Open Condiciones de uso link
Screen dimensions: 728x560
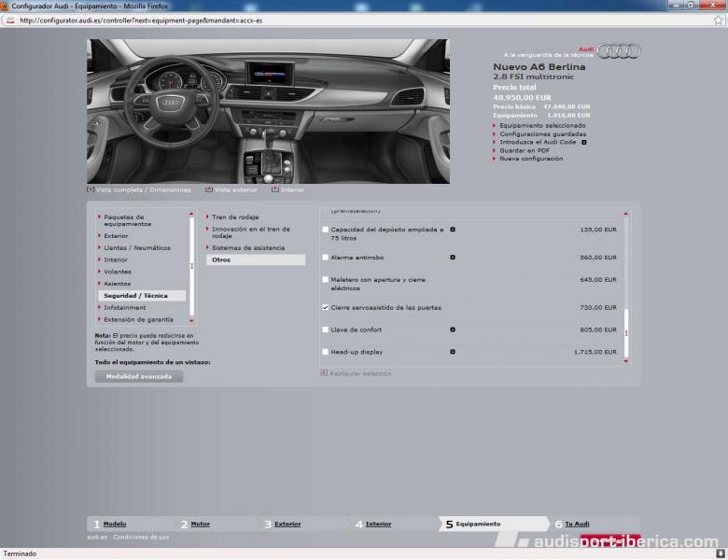click(141, 538)
